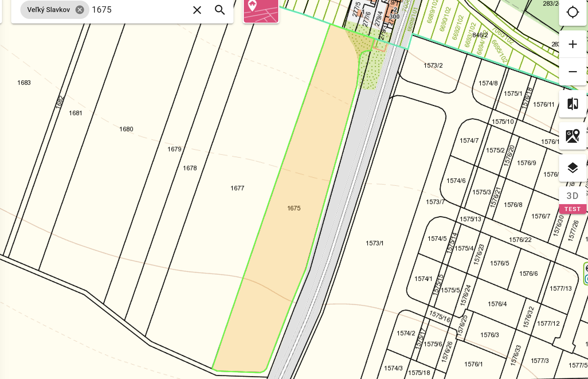Select parcel 1680 on the map
Screen dimensions: 588x379
coord(126,129)
